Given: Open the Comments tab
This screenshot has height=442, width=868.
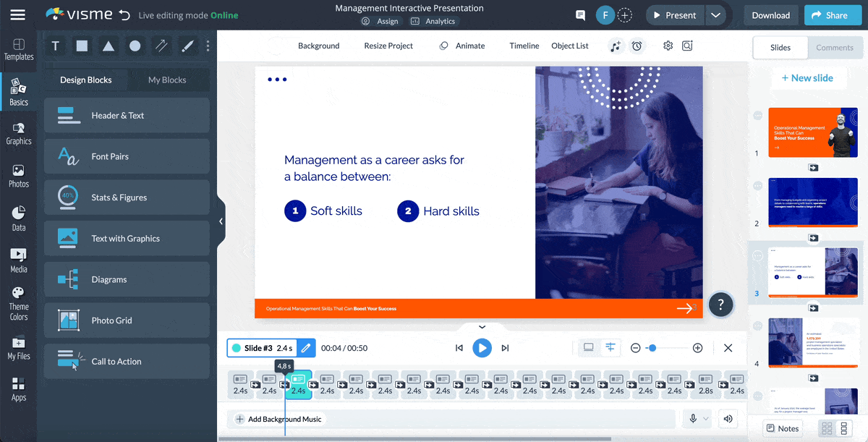Looking at the screenshot, I should tap(835, 47).
